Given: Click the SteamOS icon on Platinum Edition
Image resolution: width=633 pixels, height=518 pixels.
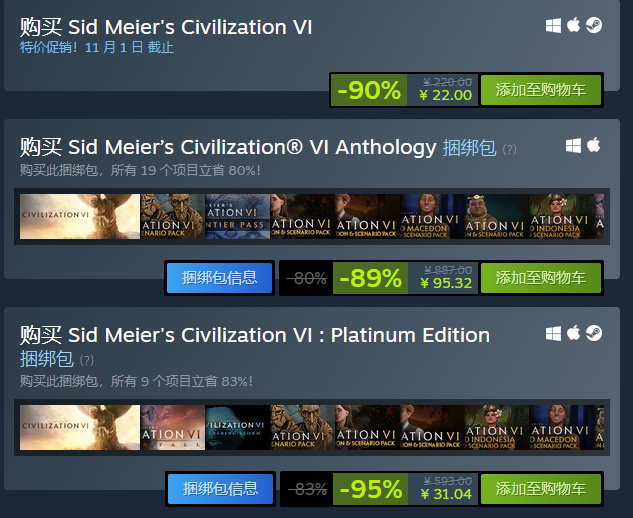Looking at the screenshot, I should [x=594, y=333].
